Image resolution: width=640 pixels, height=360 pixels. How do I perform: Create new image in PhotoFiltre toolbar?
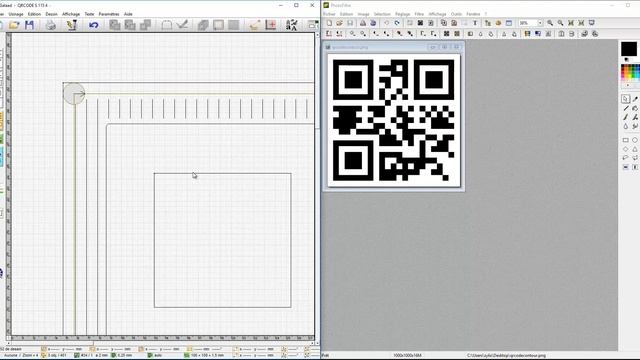[329, 23]
